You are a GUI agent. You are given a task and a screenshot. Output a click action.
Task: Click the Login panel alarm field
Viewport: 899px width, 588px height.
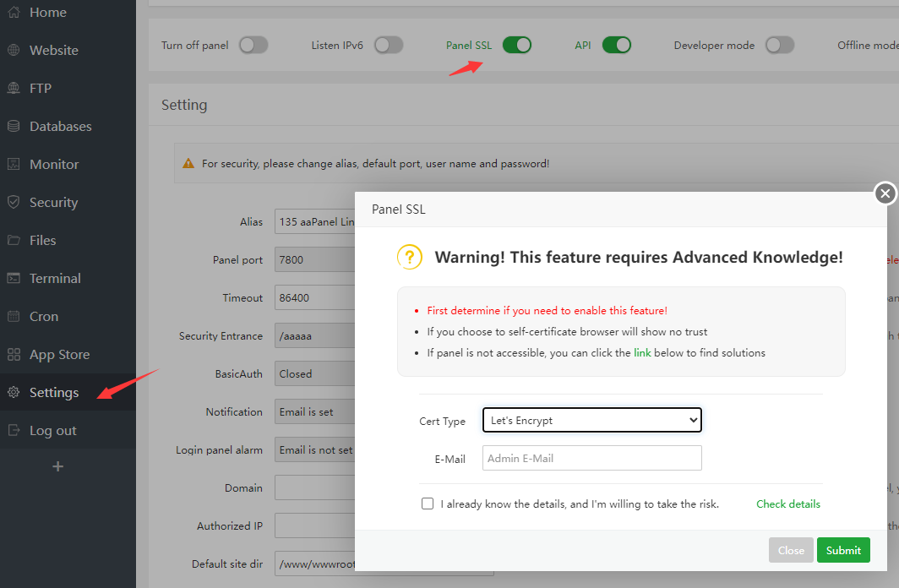(315, 449)
